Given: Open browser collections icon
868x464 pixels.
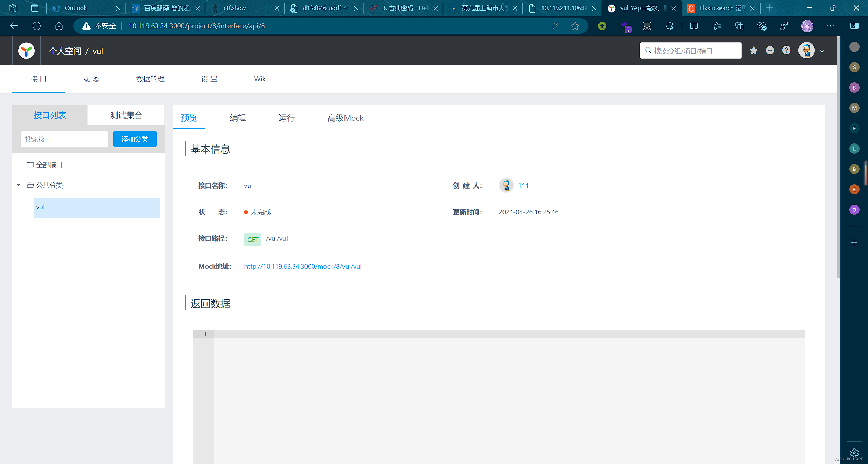Looking at the screenshot, I should [739, 26].
